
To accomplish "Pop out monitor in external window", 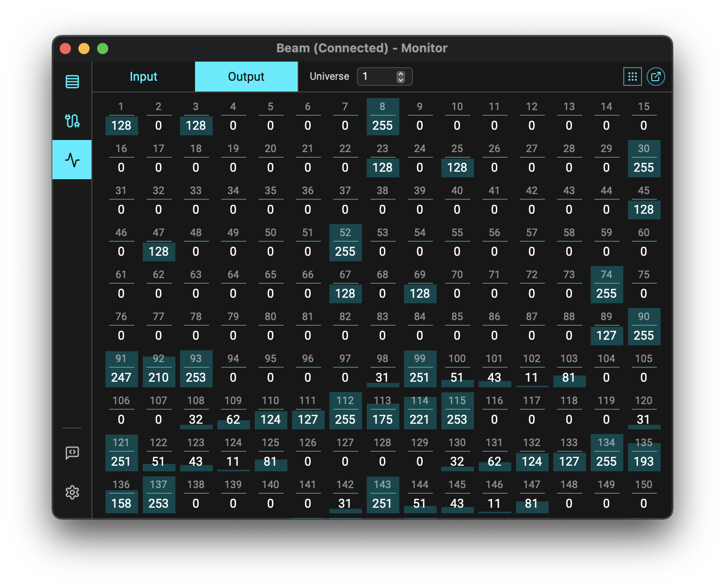I will coord(656,77).
